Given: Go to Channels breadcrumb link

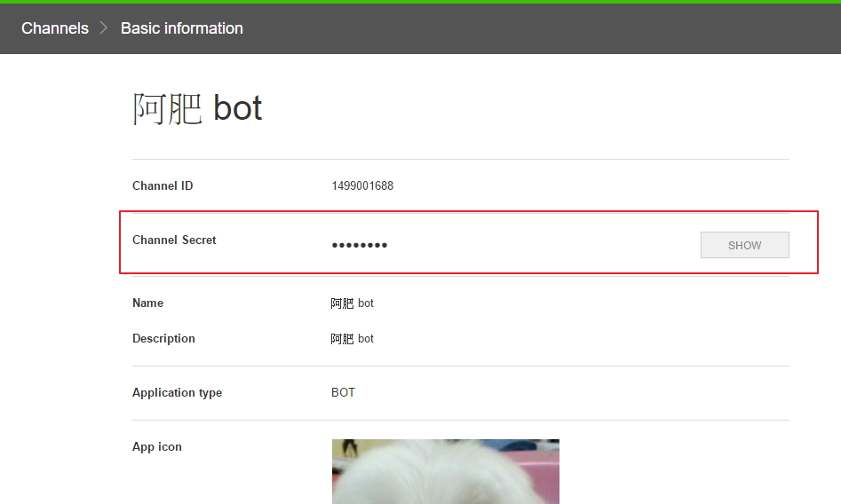Looking at the screenshot, I should point(55,28).
